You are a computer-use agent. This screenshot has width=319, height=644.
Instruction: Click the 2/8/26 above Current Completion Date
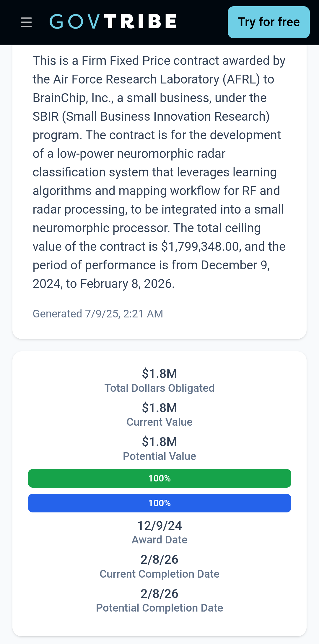pyautogui.click(x=159, y=560)
